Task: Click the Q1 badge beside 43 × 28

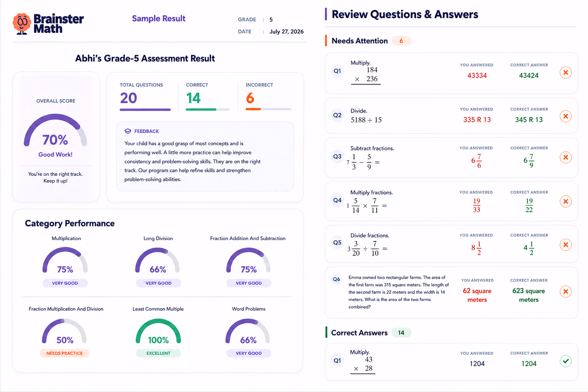Action: tap(337, 360)
